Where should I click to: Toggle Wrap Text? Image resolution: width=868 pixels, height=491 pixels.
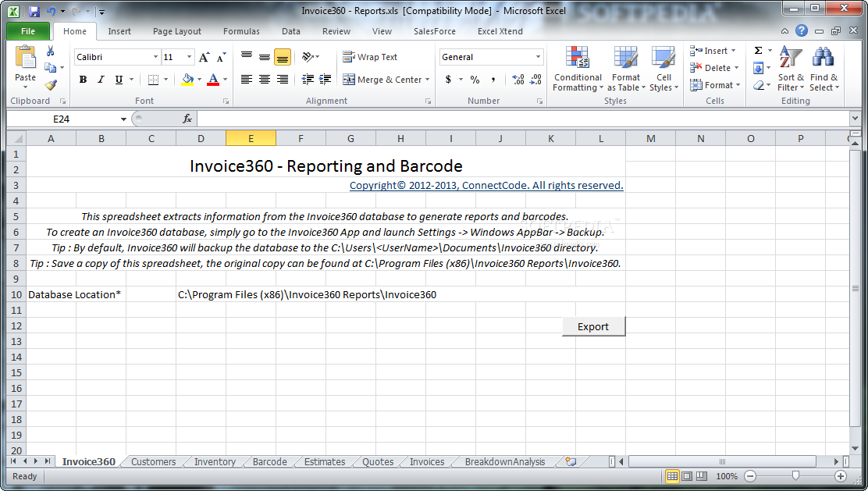coord(370,57)
